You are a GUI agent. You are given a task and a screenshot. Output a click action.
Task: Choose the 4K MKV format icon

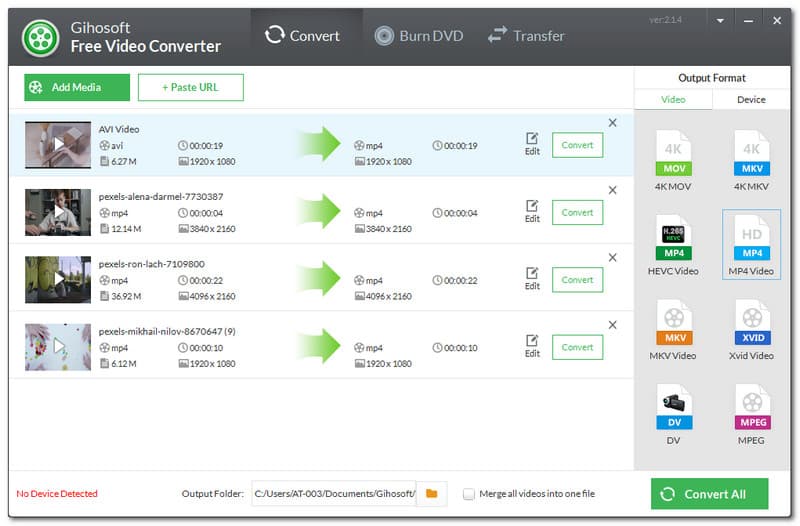[x=751, y=153]
